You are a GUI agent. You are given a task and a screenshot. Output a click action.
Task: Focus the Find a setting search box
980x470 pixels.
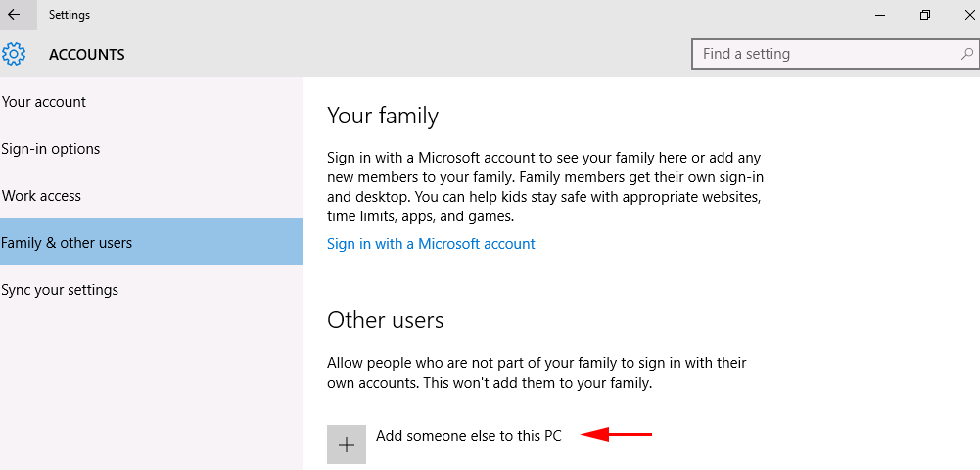pos(835,54)
